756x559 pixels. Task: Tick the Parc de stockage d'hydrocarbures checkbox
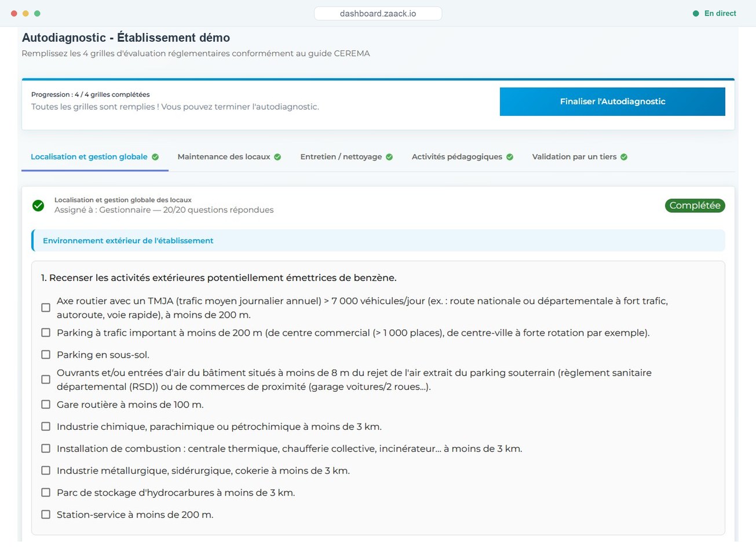(x=46, y=492)
